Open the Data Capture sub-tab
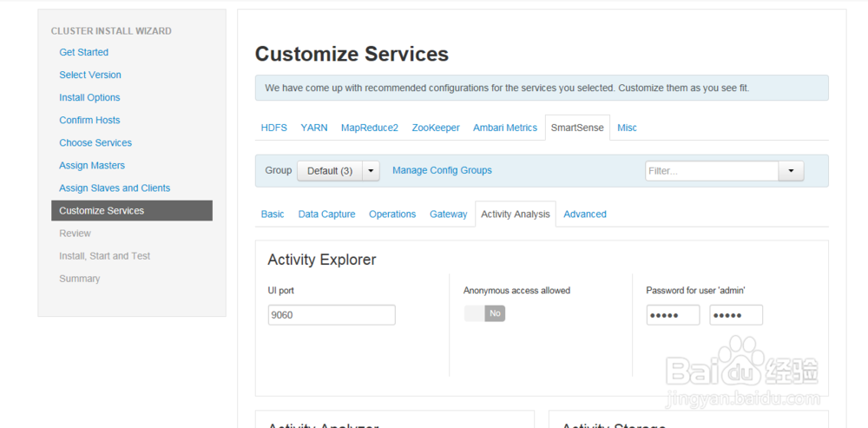This screenshot has height=428, width=868. (x=326, y=214)
